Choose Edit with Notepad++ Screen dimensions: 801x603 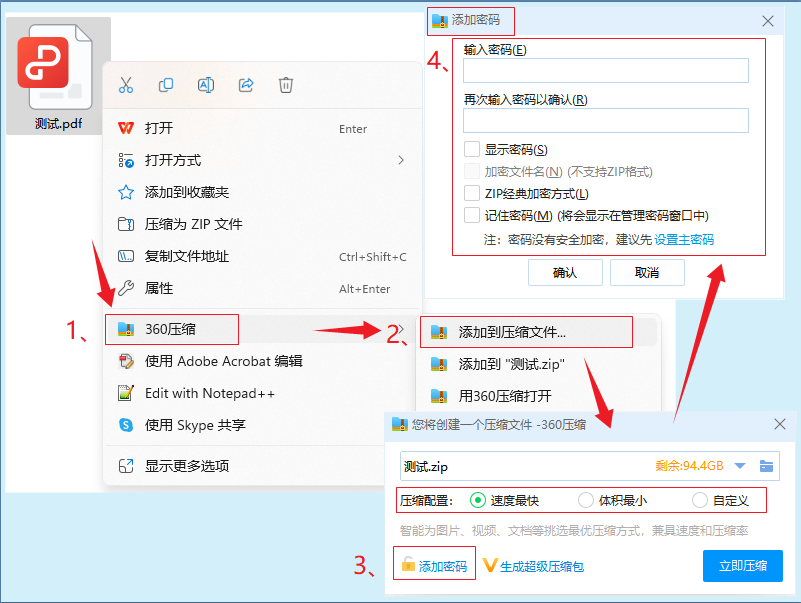click(x=245, y=393)
